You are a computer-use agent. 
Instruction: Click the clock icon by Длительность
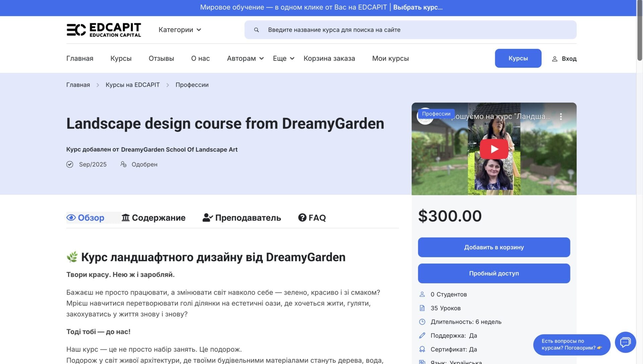point(422,322)
